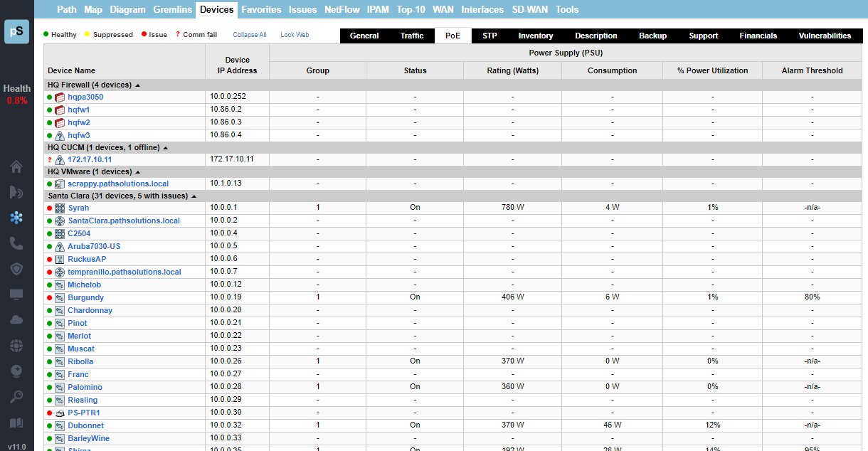This screenshot has height=451, width=868.
Task: Open the Vulnerabilities sub-tab
Action: coord(825,36)
